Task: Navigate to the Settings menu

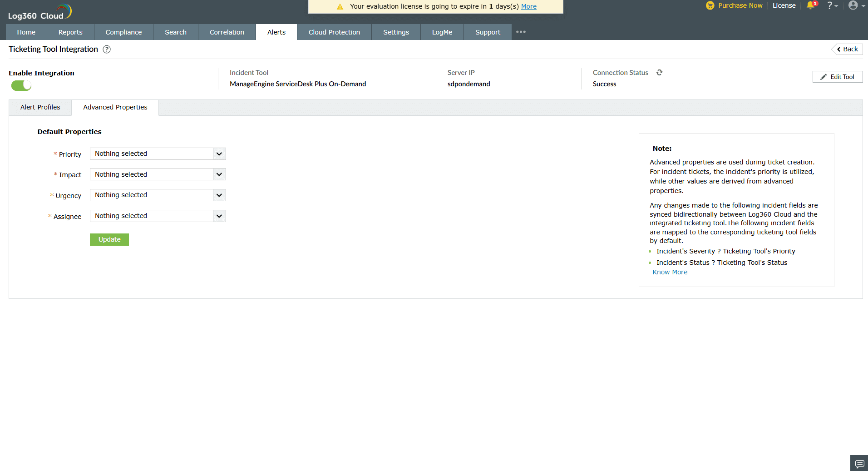Action: click(395, 32)
